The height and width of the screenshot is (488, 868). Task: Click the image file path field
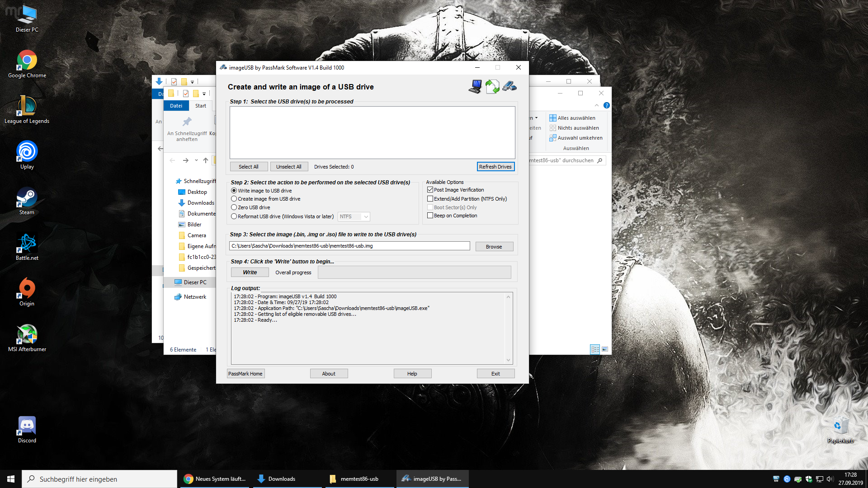[x=349, y=246]
